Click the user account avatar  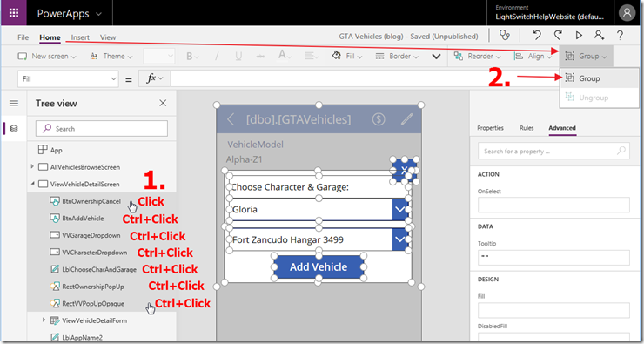click(627, 13)
